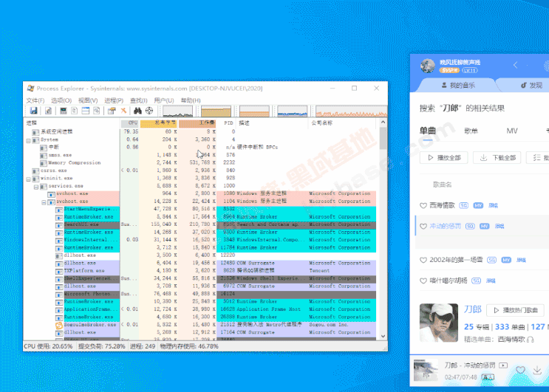
Task: Switch to the 我的音乐 tab
Action: click(458, 86)
